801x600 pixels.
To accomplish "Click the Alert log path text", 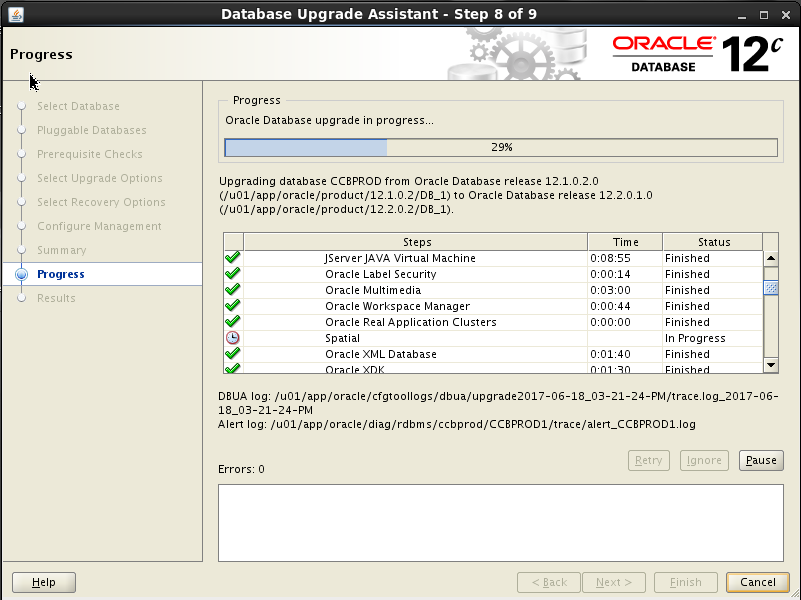I will tap(457, 424).
